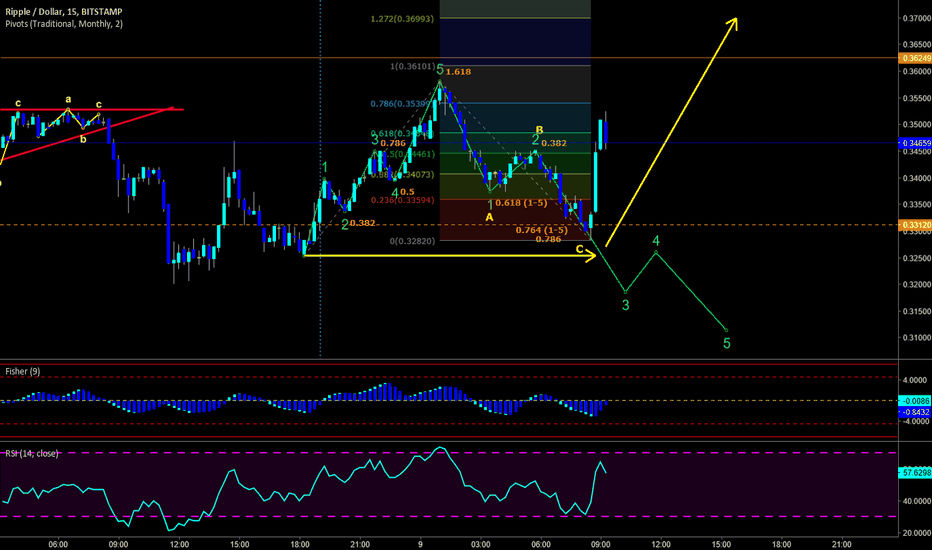Select the yellow lowercase b wave label

tap(83, 139)
